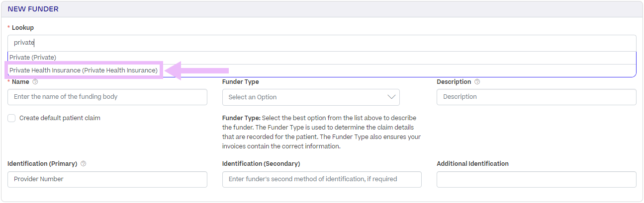
Task: Click the Identification (Secondary) input field
Action: click(322, 179)
